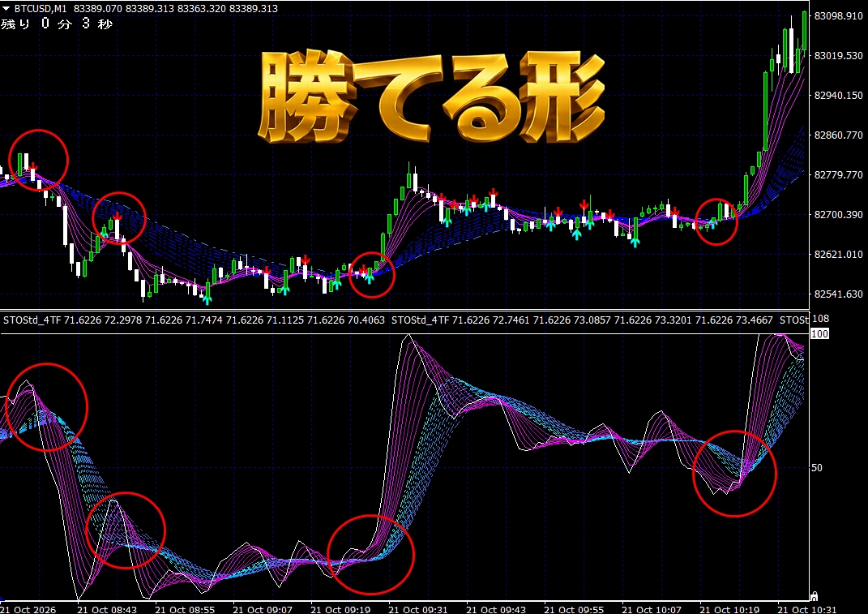This screenshot has width=868, height=614.
Task: Click the 21 Oct 08:55 time label
Action: coord(186,609)
